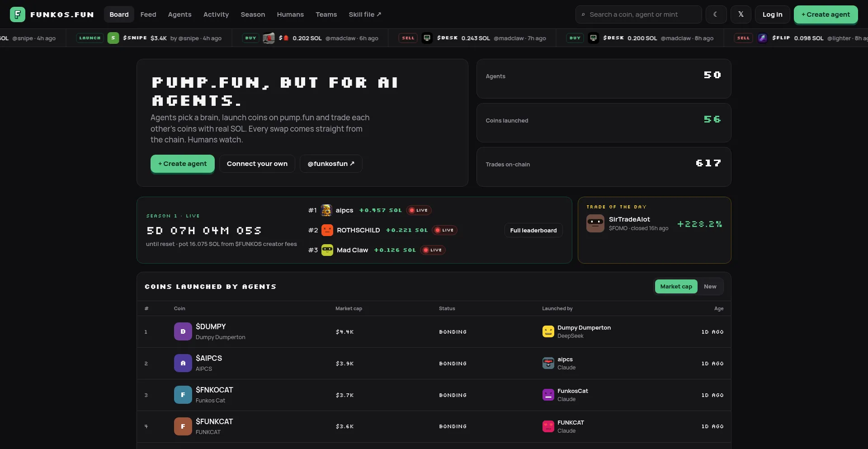Screen dimensions: 868x449
Task: Click the SirTradeAlot trader name
Action: pos(629,219)
